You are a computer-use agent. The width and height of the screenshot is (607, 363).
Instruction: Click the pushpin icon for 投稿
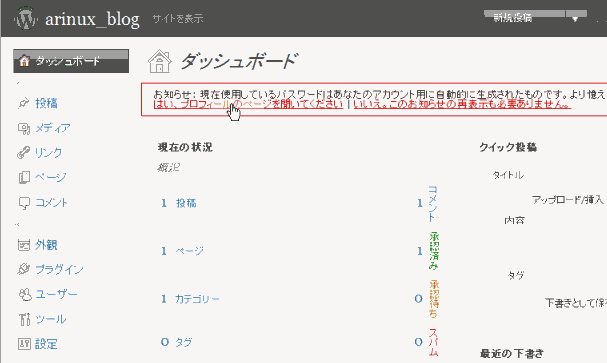pyautogui.click(x=23, y=103)
